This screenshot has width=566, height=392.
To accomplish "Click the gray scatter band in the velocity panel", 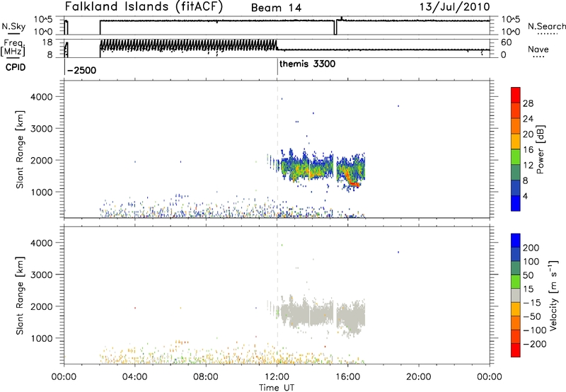I will (321, 315).
